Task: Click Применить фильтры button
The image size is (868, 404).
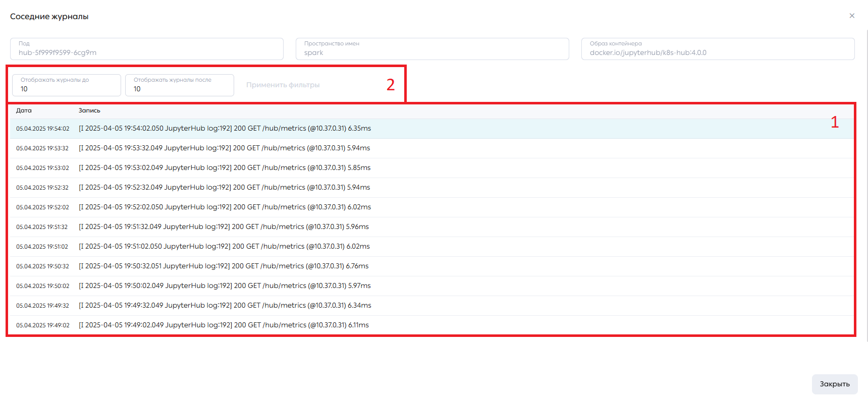Action: click(x=283, y=85)
